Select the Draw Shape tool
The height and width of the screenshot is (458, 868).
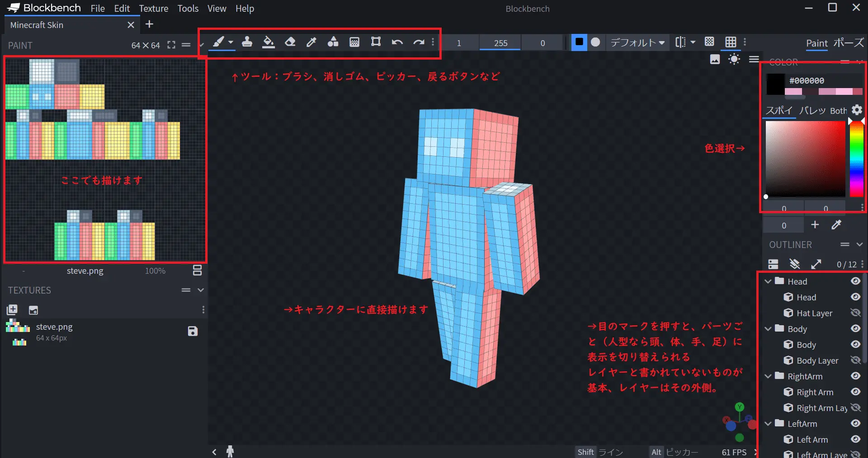point(333,42)
